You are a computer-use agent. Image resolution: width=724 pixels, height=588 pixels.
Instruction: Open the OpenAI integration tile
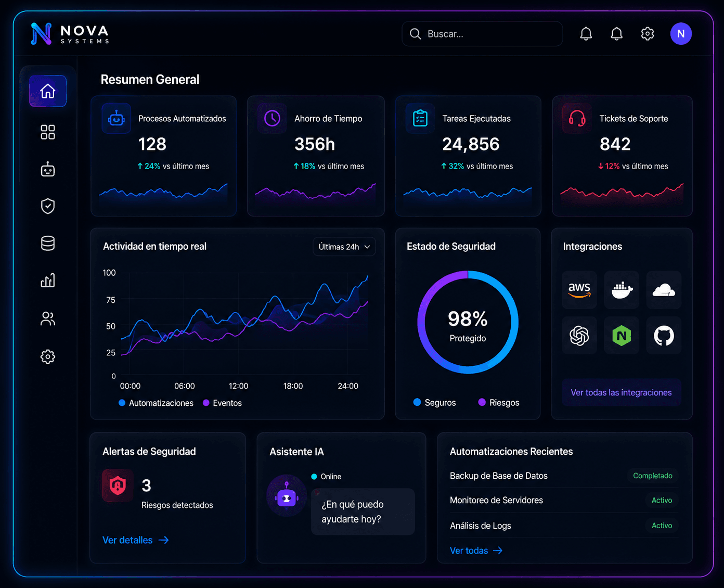click(x=579, y=336)
